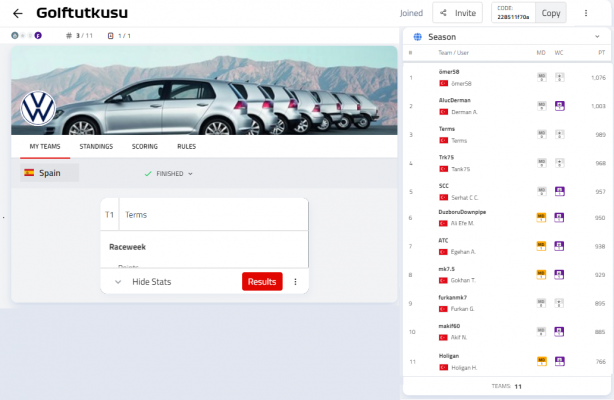Image resolution: width=614 pixels, height=400 pixels.
Task: Click ATC yellow MD chip icon
Action: pos(541,246)
